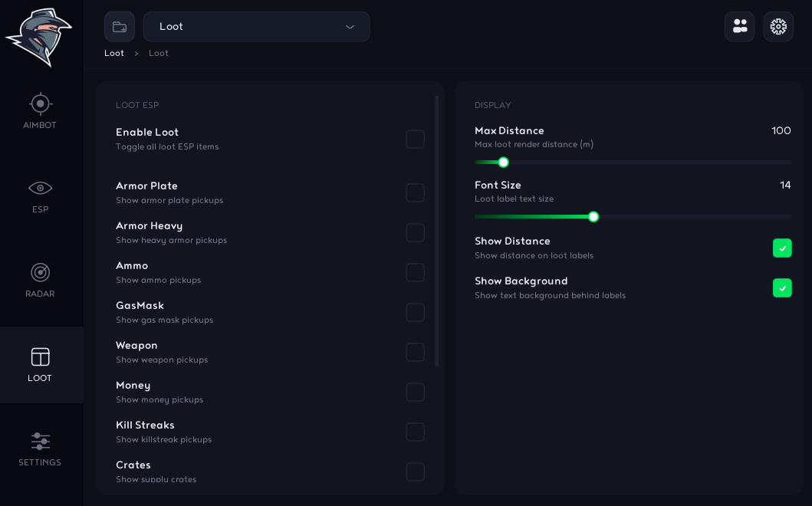The height and width of the screenshot is (506, 812).
Task: Click the SETTINGS sidebar label
Action: point(40,462)
